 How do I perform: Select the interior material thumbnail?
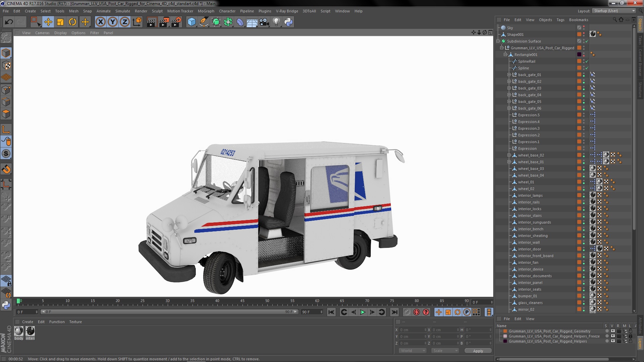(30, 331)
